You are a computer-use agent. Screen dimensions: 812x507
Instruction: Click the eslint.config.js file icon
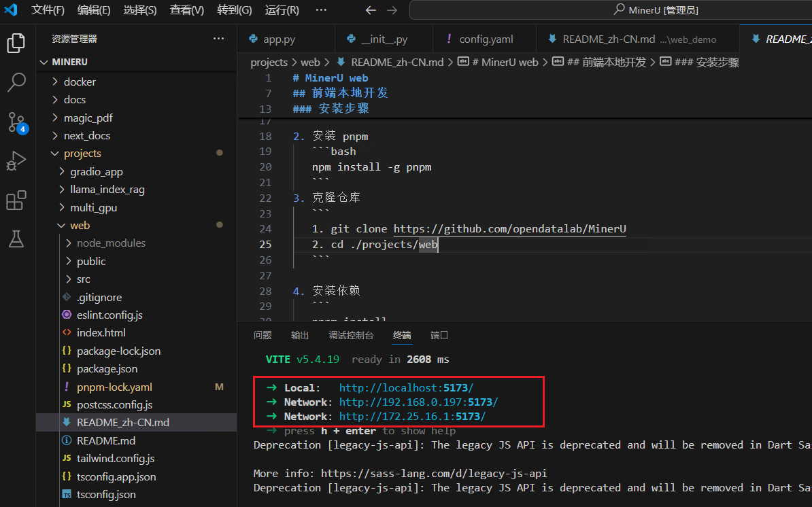[x=66, y=315]
